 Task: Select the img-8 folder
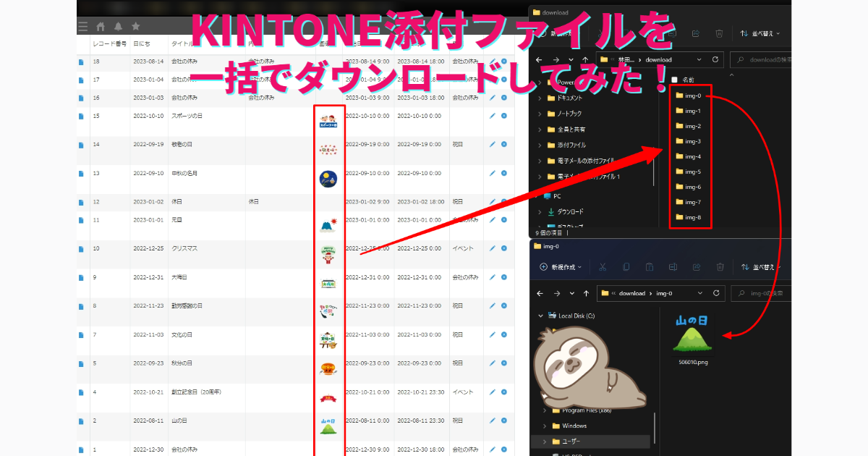point(689,217)
